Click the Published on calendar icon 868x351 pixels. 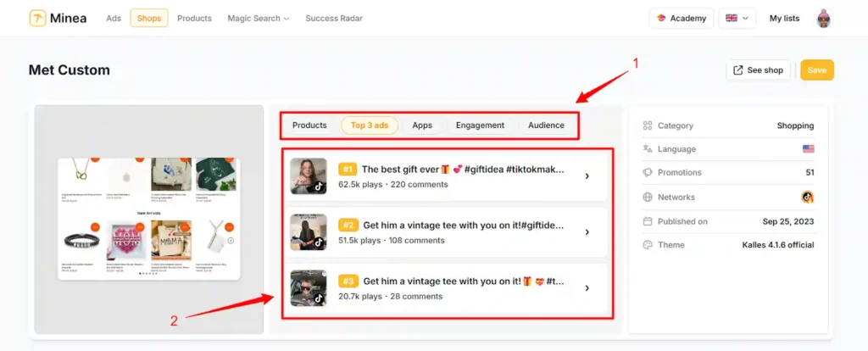tap(648, 221)
